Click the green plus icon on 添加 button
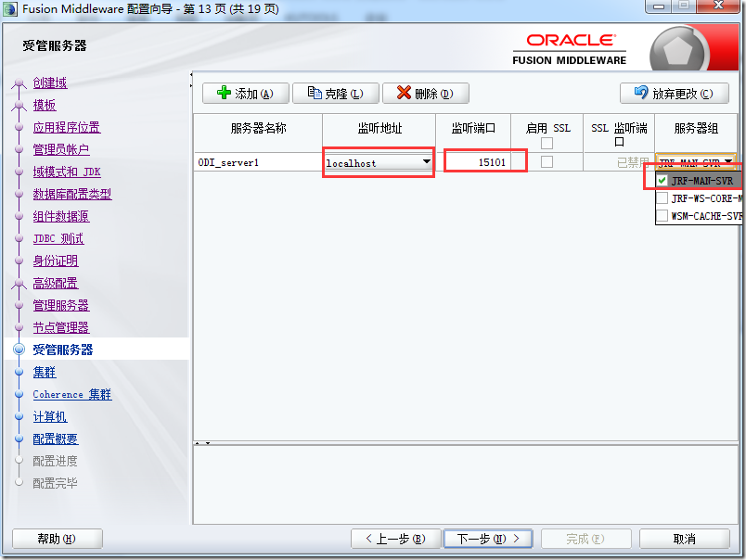Screen dimensions: 746x560 (224, 93)
